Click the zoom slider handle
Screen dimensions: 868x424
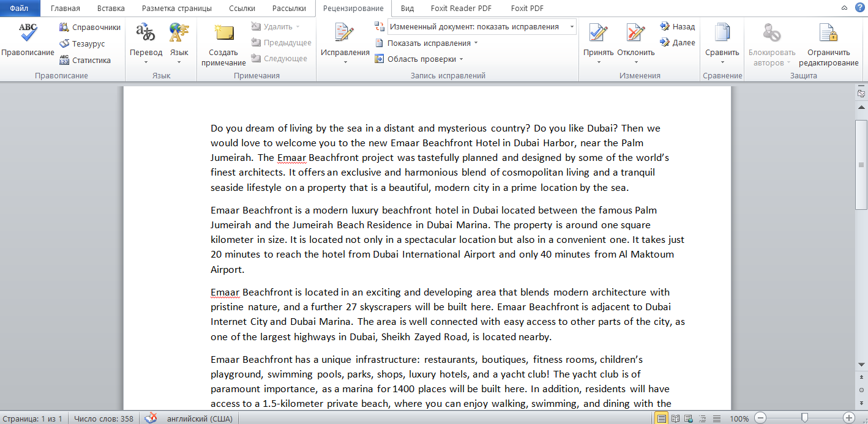point(804,418)
